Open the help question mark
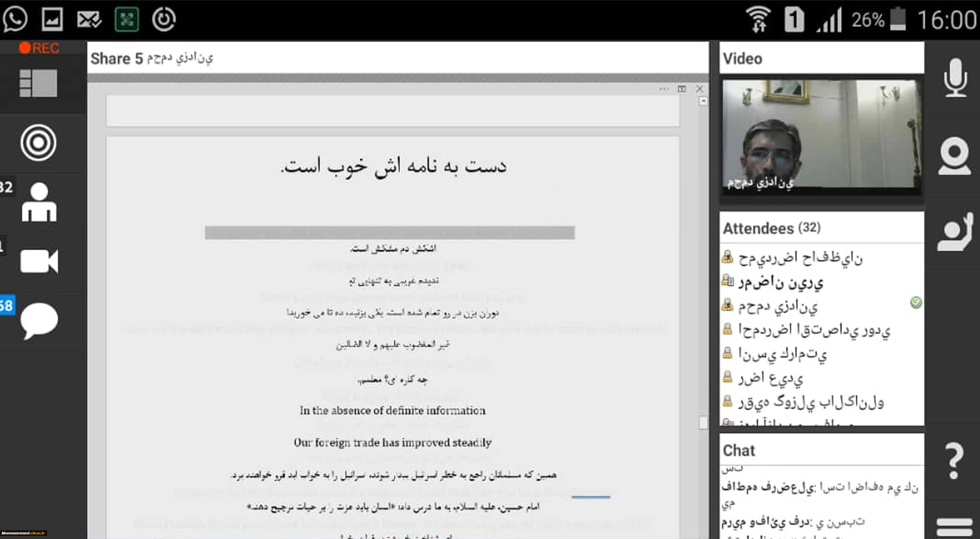The width and height of the screenshot is (980, 539). (954, 460)
